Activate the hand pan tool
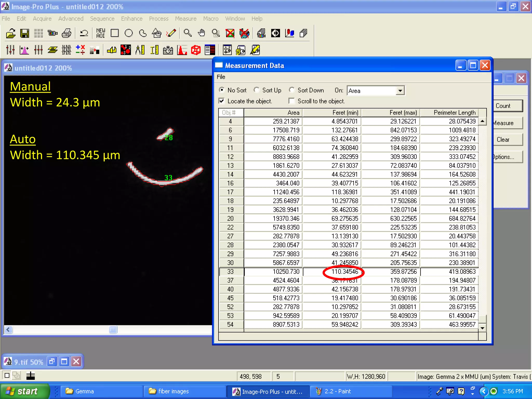This screenshot has width=532, height=399. [x=202, y=33]
